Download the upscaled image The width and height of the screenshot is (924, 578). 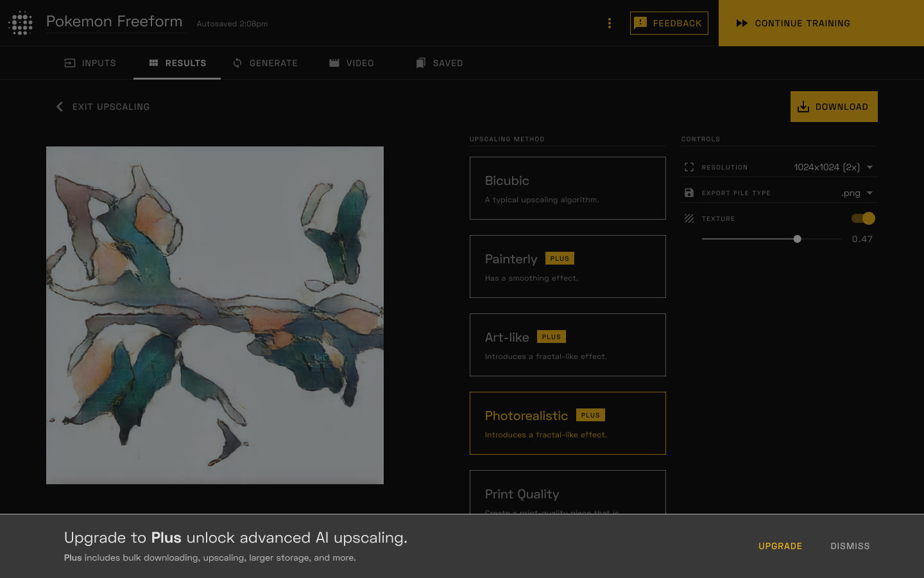click(834, 107)
